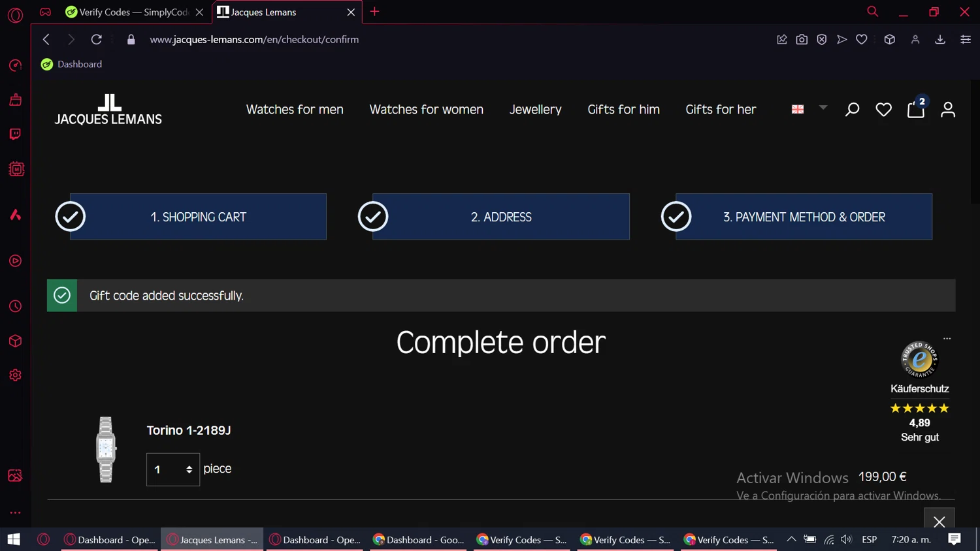Screen dimensions: 980x551
Task: Open Dashboard bookmark
Action: (72, 64)
